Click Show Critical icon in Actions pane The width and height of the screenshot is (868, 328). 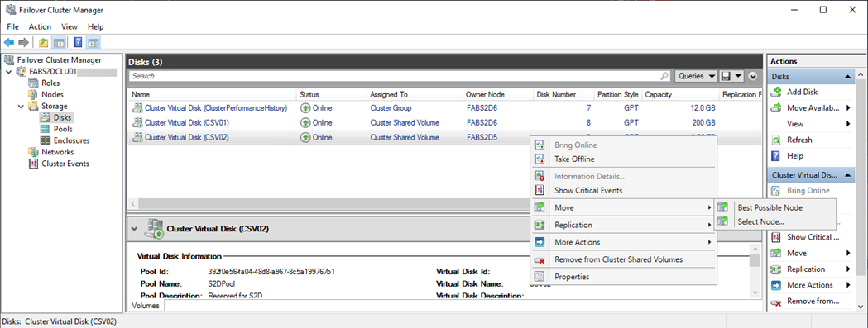(x=776, y=237)
